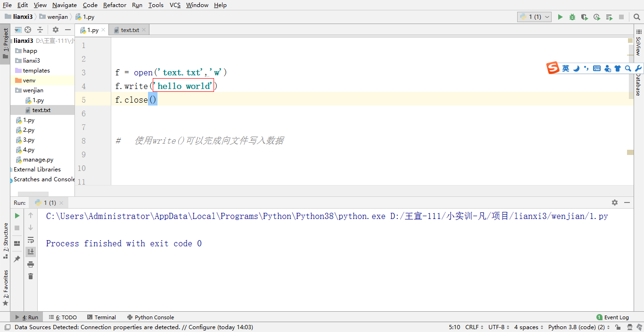The image size is (644, 332).
Task: Select the happ folder in the project tree
Action: click(30, 51)
